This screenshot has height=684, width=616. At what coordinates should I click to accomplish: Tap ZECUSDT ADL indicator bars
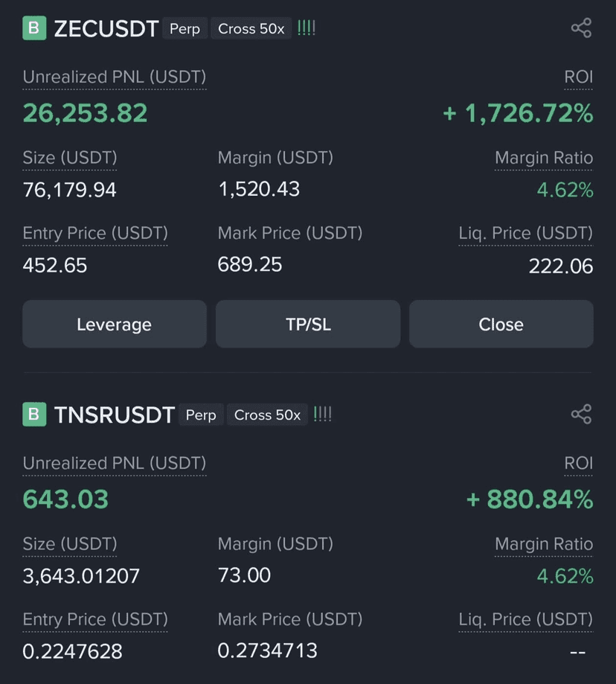pyautogui.click(x=306, y=28)
